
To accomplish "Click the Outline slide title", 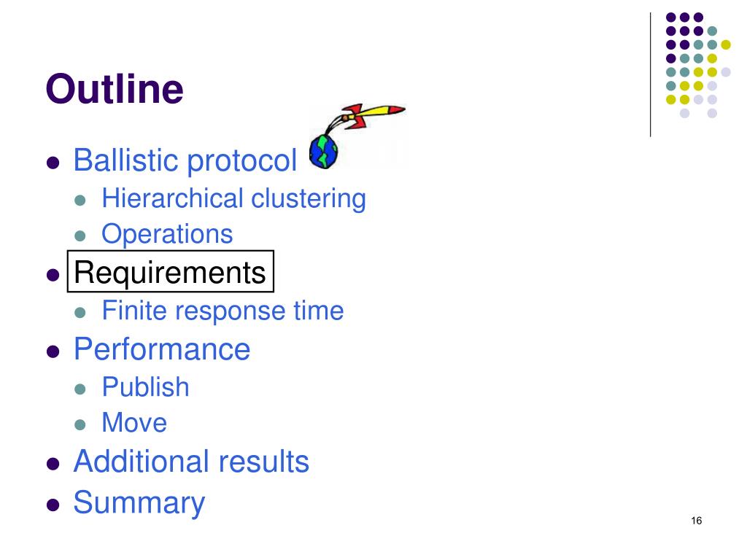I will coord(115,89).
